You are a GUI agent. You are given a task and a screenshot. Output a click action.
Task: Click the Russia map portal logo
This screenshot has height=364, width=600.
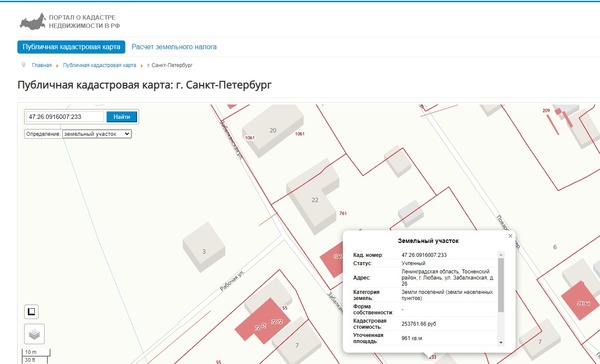(33, 22)
